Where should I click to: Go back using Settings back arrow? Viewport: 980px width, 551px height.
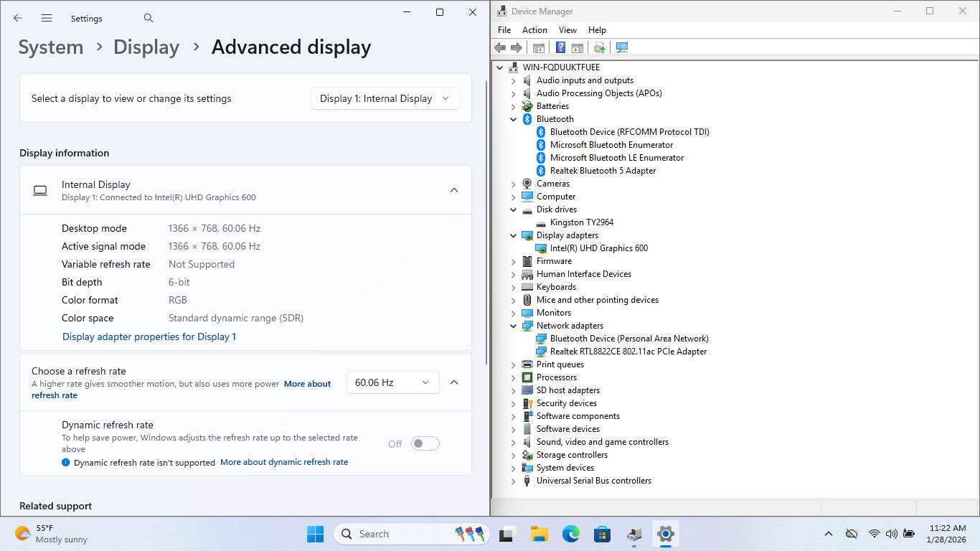click(x=18, y=18)
